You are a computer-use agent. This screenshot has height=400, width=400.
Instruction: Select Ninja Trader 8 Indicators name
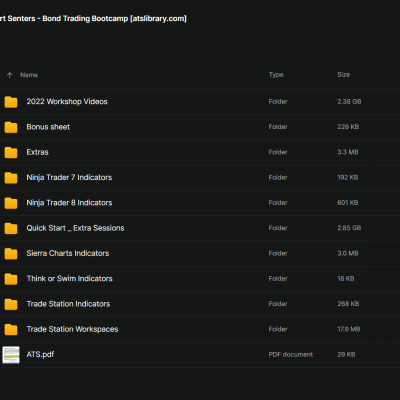[69, 203]
